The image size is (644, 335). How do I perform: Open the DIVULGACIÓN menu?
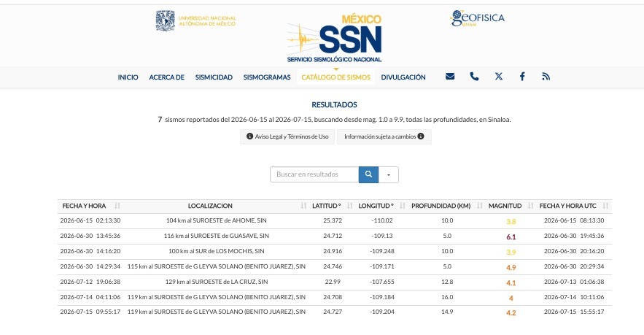403,77
